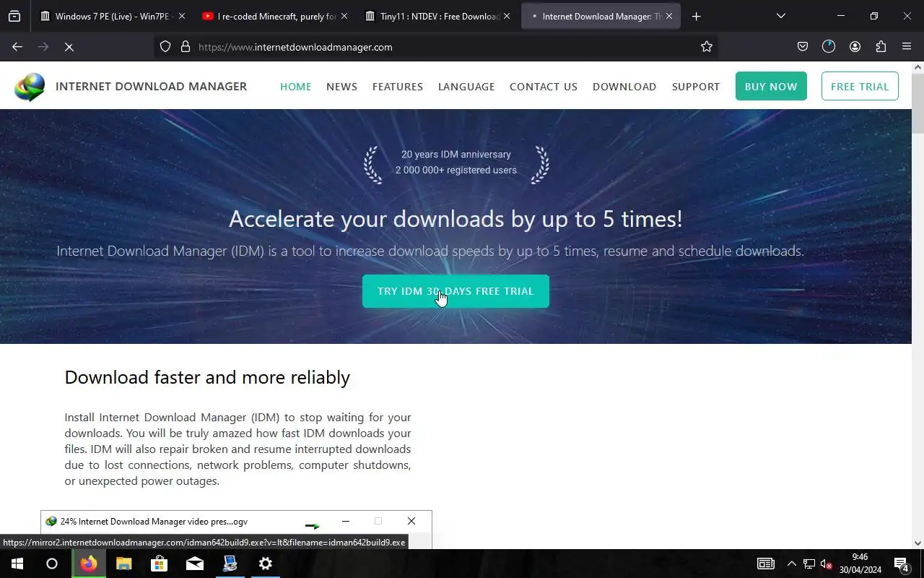Open the DOWNLOAD navigation item
The width and height of the screenshot is (924, 578).
point(624,87)
